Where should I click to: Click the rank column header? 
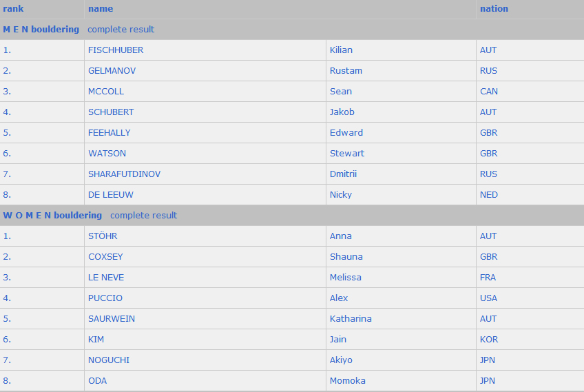click(13, 9)
